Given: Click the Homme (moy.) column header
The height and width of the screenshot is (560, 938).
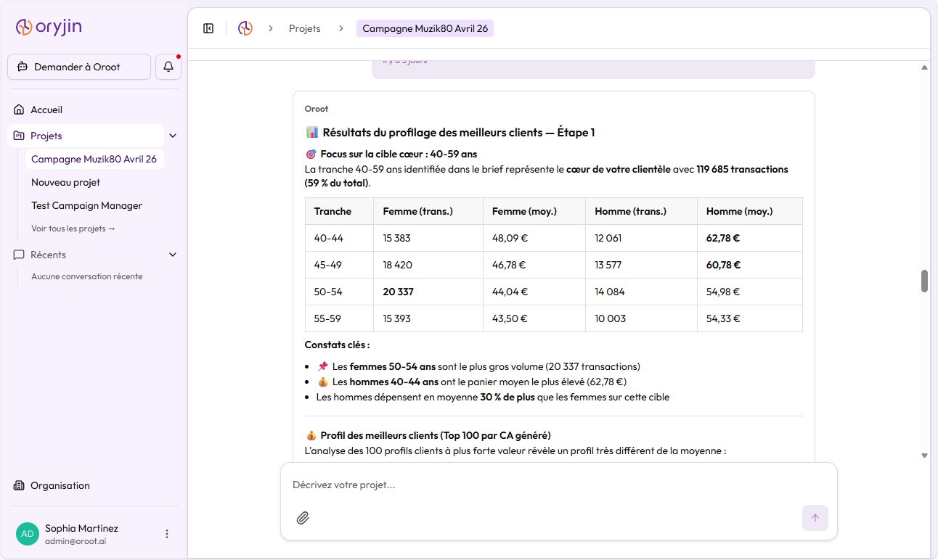Looking at the screenshot, I should (x=750, y=211).
